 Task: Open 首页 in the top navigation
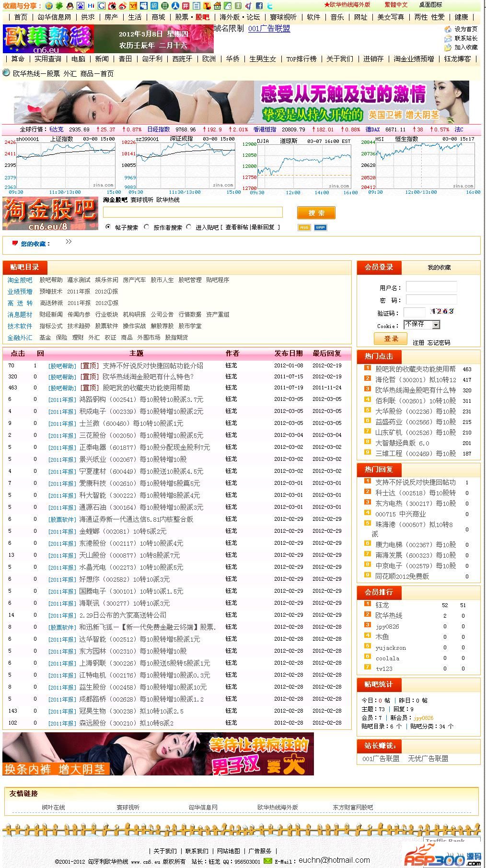[x=21, y=17]
